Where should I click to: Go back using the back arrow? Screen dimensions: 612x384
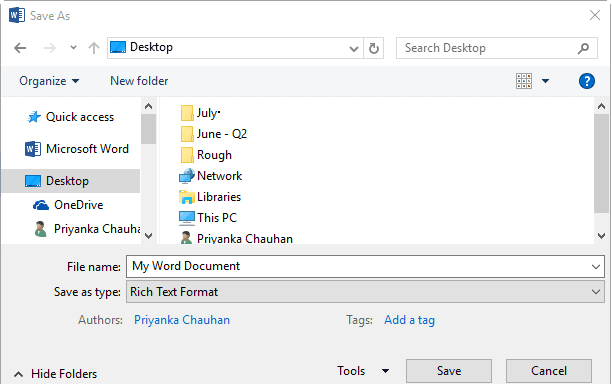[x=20, y=48]
